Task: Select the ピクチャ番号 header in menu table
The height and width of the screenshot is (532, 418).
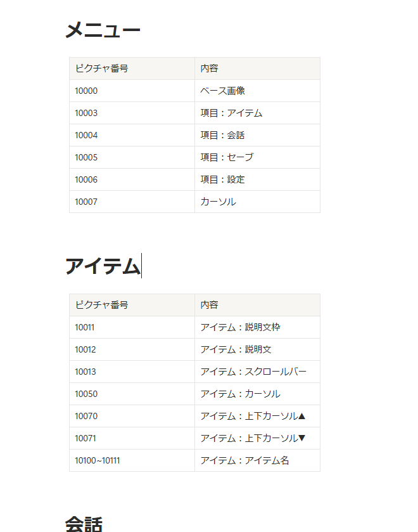Action: click(132, 68)
